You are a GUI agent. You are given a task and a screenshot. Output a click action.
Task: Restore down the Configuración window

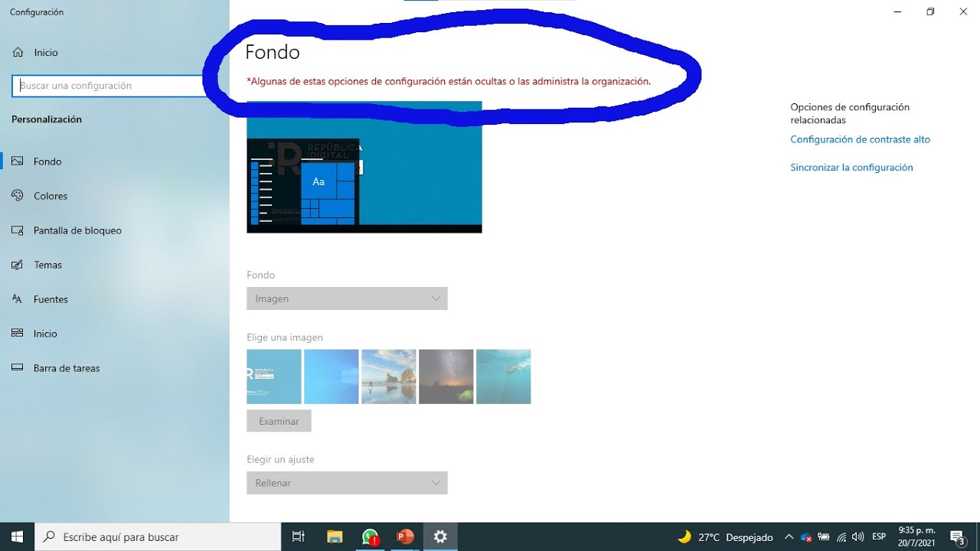pyautogui.click(x=930, y=11)
